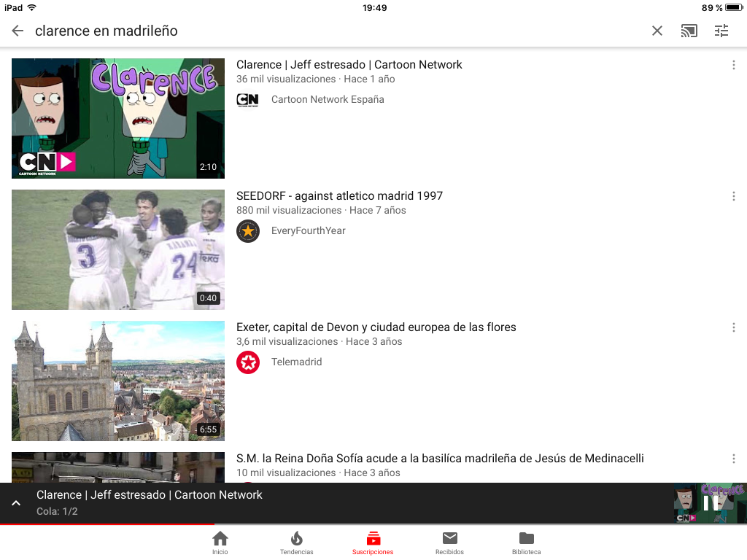Open Reina Doña Sofía video title
Image resolution: width=747 pixels, height=560 pixels.
point(440,458)
